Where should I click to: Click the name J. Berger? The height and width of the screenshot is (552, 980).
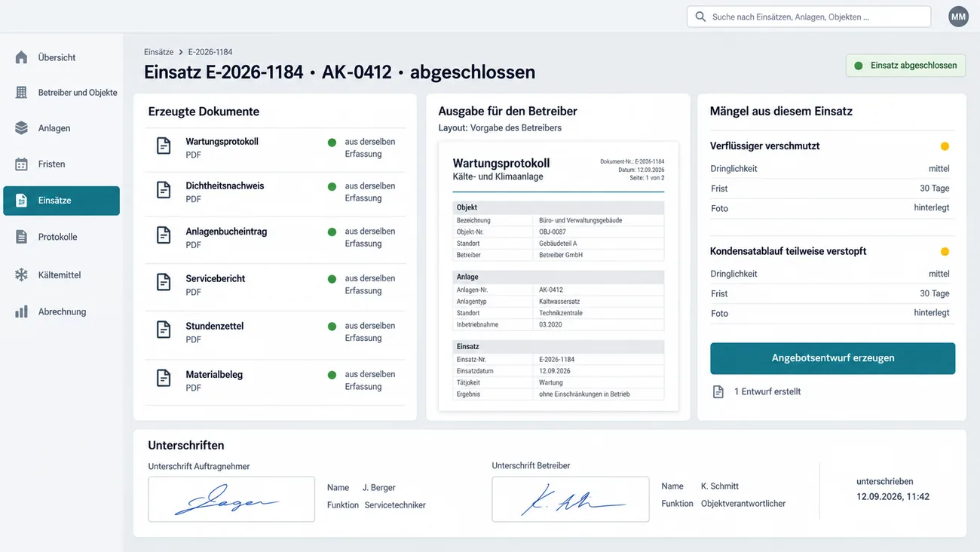point(378,488)
